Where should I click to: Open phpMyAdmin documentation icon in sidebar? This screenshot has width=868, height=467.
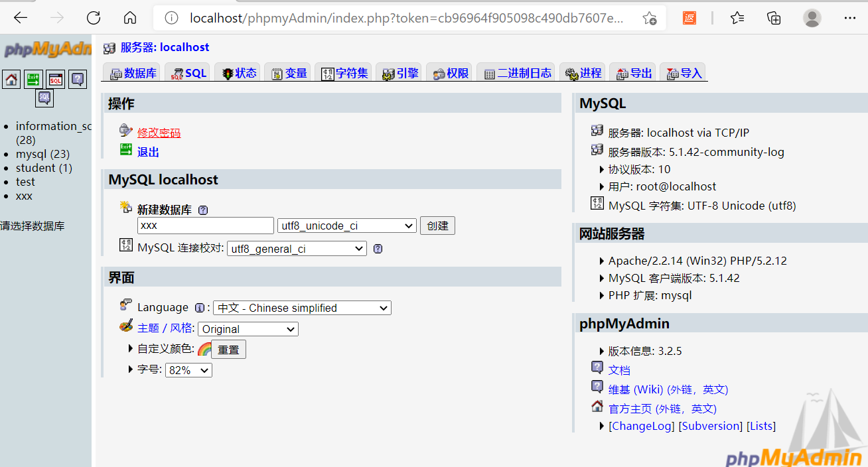78,80
